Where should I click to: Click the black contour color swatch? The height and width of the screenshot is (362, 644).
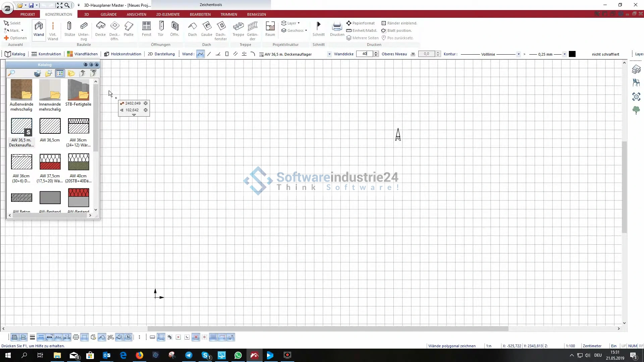point(572,54)
